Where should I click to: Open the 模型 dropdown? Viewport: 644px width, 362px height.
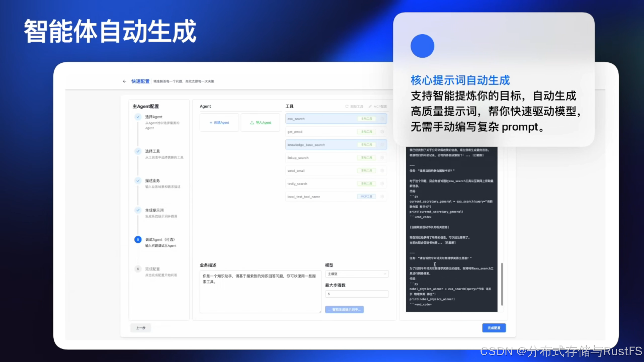point(357,274)
